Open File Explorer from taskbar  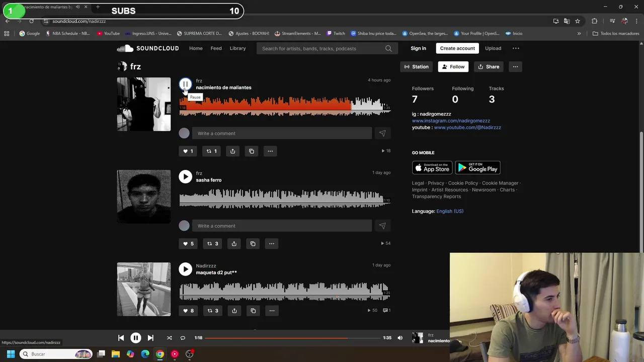tap(116, 354)
